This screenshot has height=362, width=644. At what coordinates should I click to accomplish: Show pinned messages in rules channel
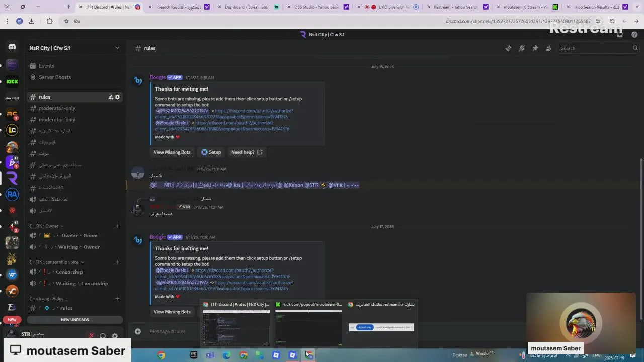point(535,48)
